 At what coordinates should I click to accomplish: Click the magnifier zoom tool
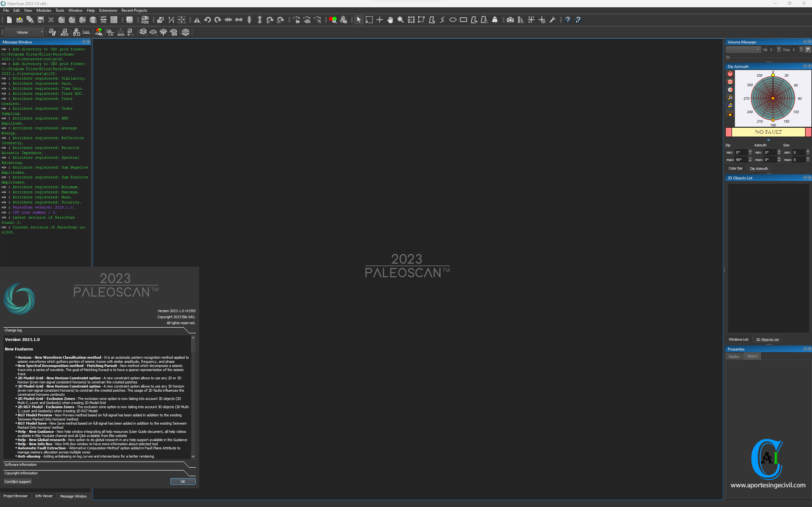[400, 20]
